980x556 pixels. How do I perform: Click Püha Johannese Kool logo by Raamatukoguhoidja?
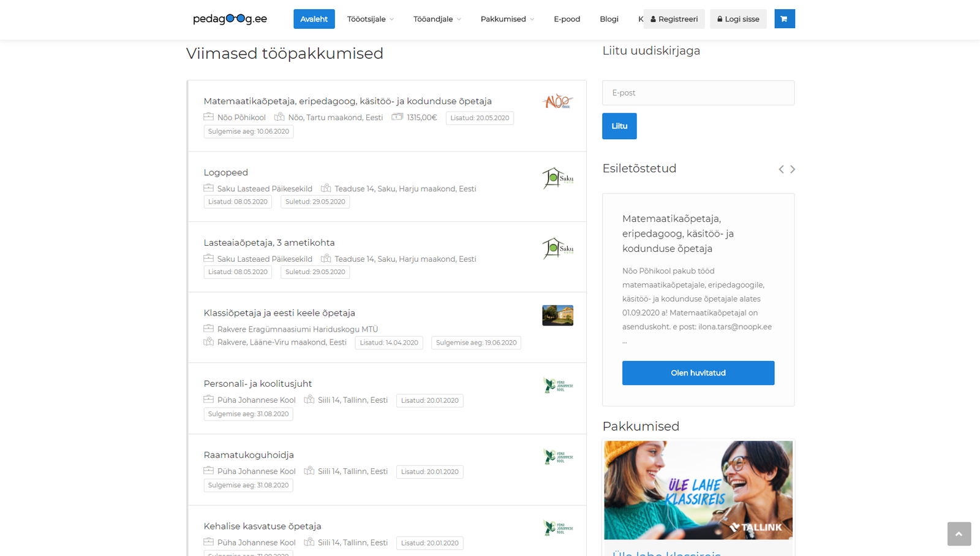[557, 457]
